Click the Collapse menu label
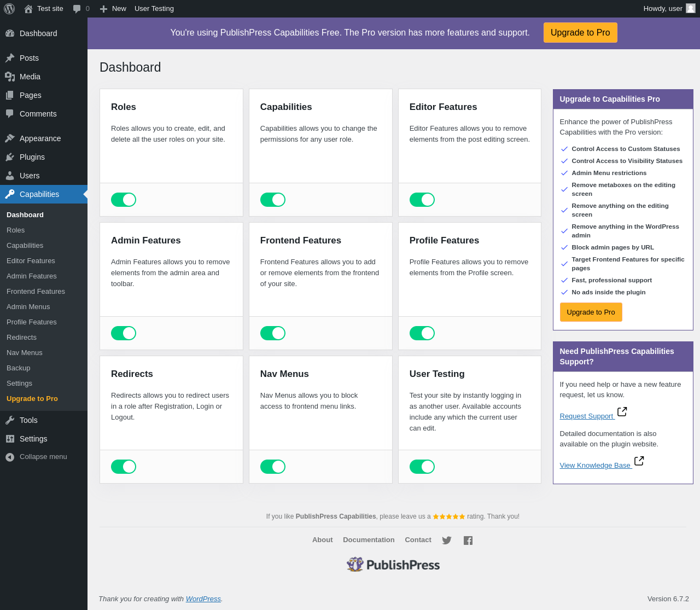 [x=43, y=457]
